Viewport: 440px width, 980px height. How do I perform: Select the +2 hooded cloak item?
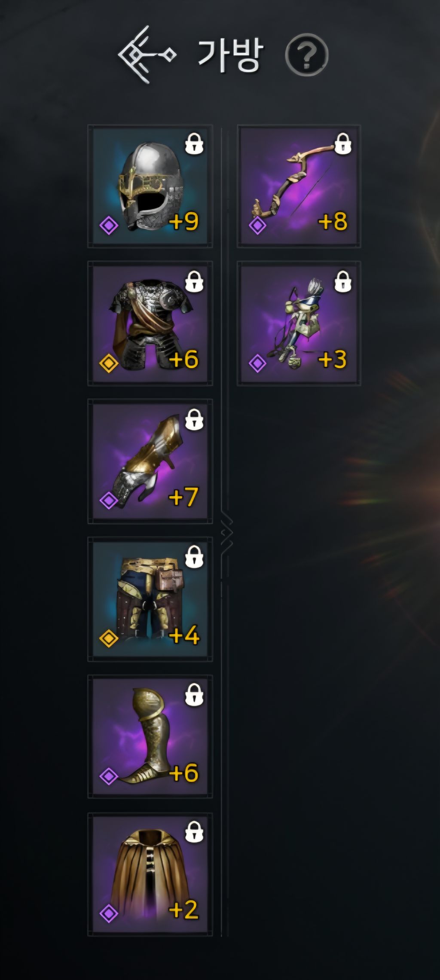(x=150, y=874)
